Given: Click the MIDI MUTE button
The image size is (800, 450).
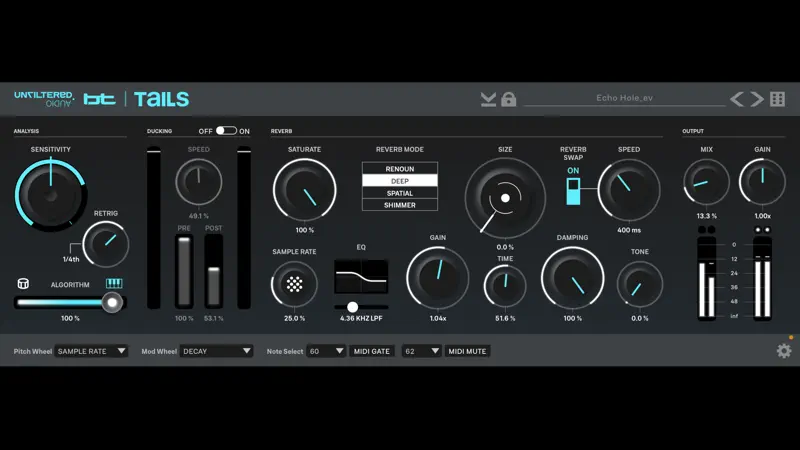Looking at the screenshot, I should [x=467, y=351].
